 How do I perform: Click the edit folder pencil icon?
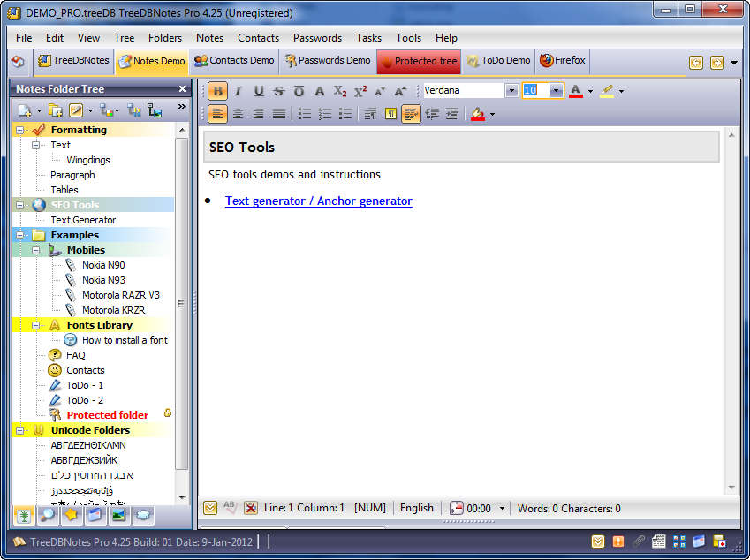coord(76,111)
